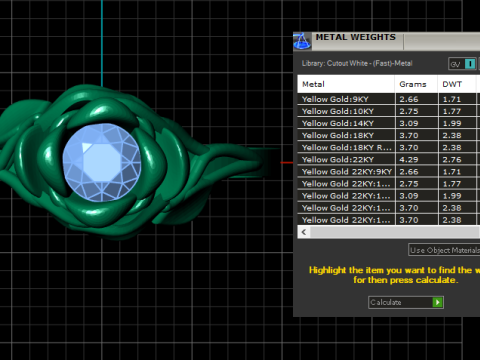Screen dimensions: 480x360
Task: Click the Metal Weights cone icon
Action: (302, 42)
